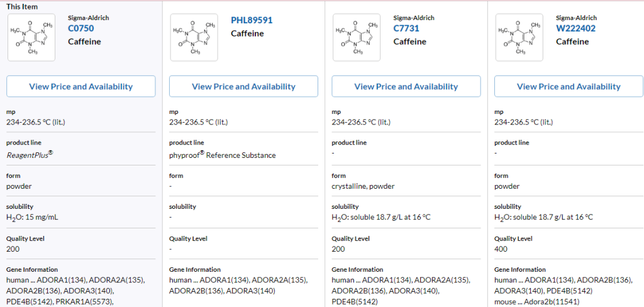Click the Quality Level 400 value
This screenshot has width=644, height=307.
click(500, 249)
